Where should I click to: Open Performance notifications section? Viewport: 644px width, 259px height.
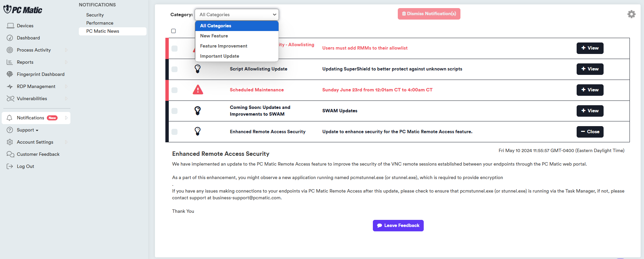click(x=100, y=23)
